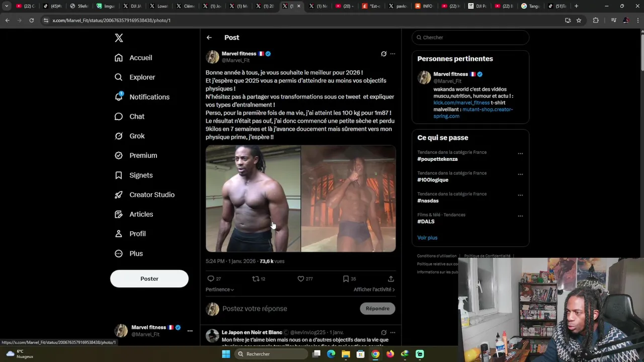
Task: Open Conditions d'utilisation footer link
Action: [437, 256]
